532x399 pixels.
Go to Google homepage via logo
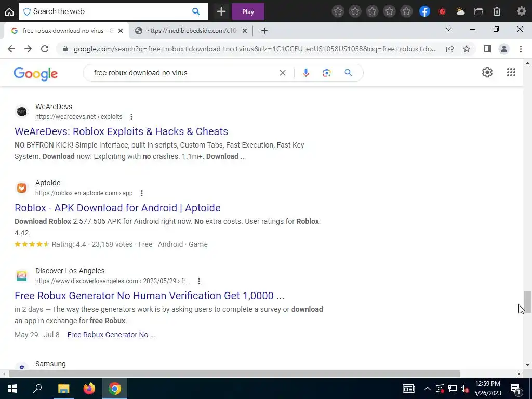pos(36,74)
